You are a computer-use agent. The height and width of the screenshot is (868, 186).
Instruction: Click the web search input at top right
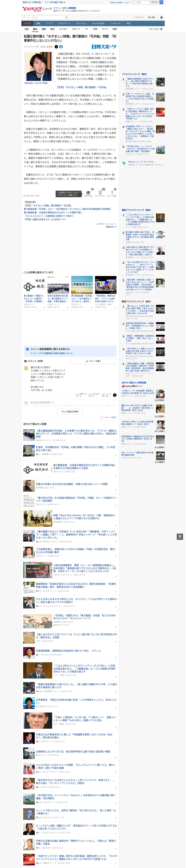click(x=140, y=2)
